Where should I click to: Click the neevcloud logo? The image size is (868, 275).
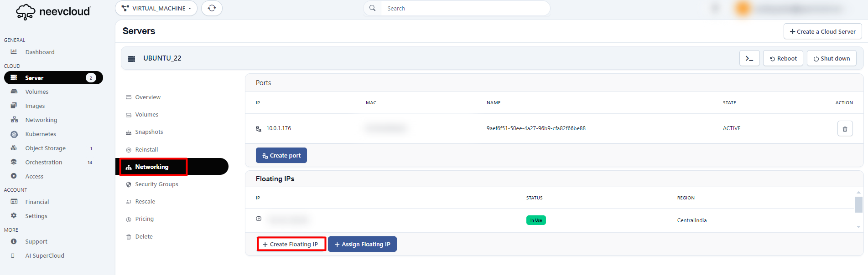click(x=53, y=11)
